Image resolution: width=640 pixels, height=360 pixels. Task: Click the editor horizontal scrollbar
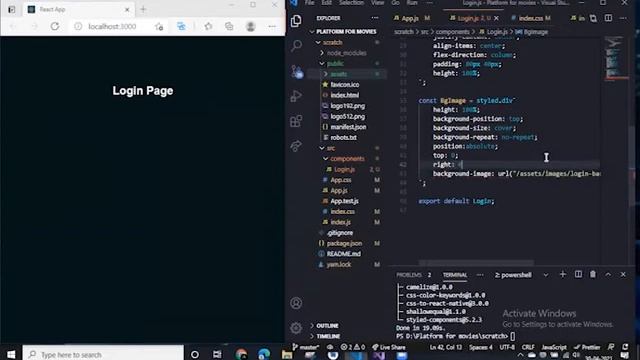pyautogui.click(x=476, y=263)
